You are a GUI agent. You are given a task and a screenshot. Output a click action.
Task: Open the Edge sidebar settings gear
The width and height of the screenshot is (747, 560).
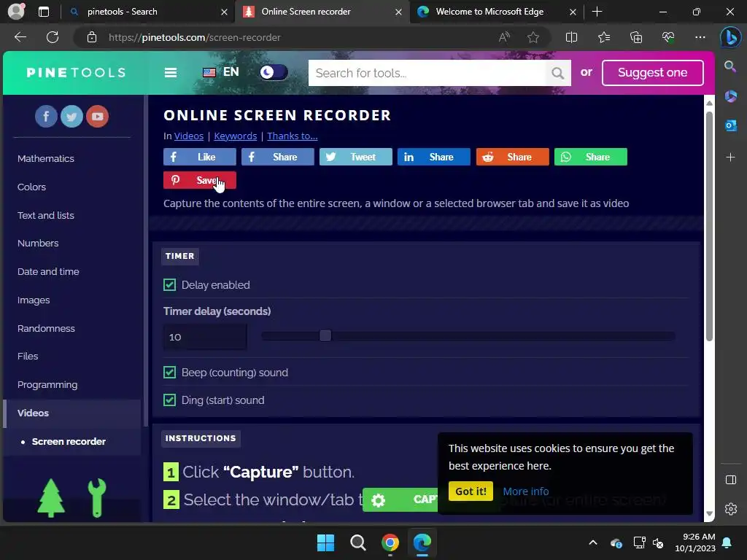point(730,509)
